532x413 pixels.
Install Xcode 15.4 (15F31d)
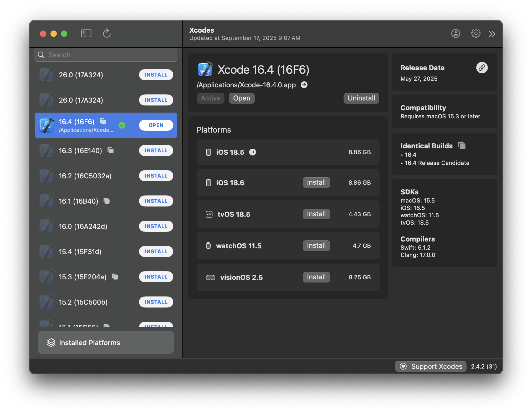[x=156, y=251]
